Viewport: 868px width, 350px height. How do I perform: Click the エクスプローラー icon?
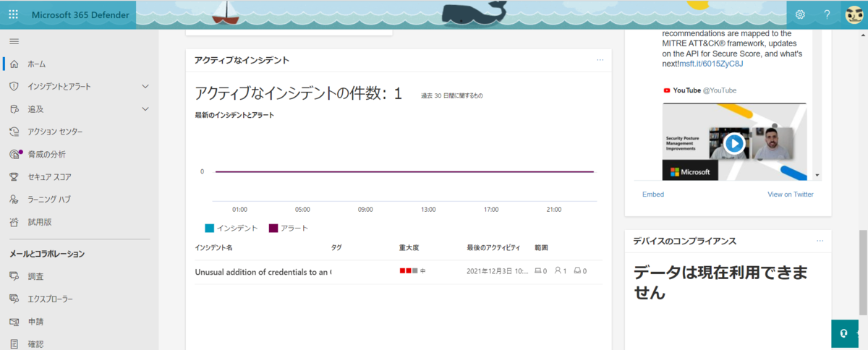click(x=14, y=299)
